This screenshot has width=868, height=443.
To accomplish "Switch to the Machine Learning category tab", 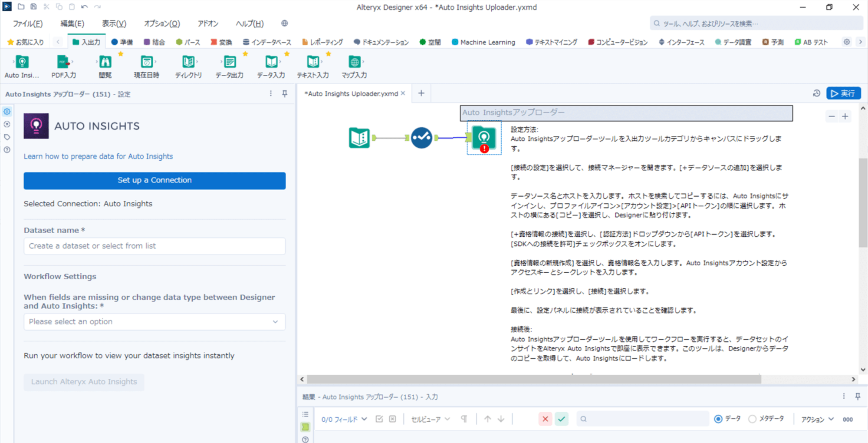I will coord(483,42).
